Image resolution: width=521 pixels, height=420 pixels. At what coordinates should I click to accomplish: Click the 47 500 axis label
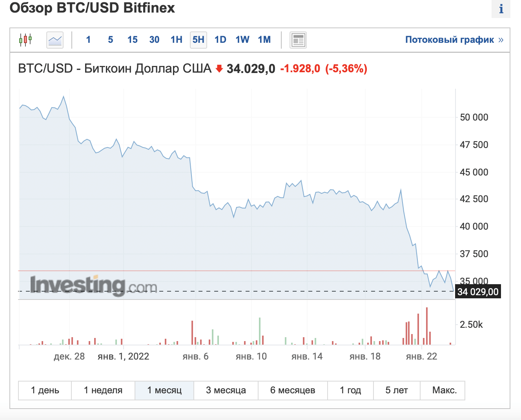474,145
